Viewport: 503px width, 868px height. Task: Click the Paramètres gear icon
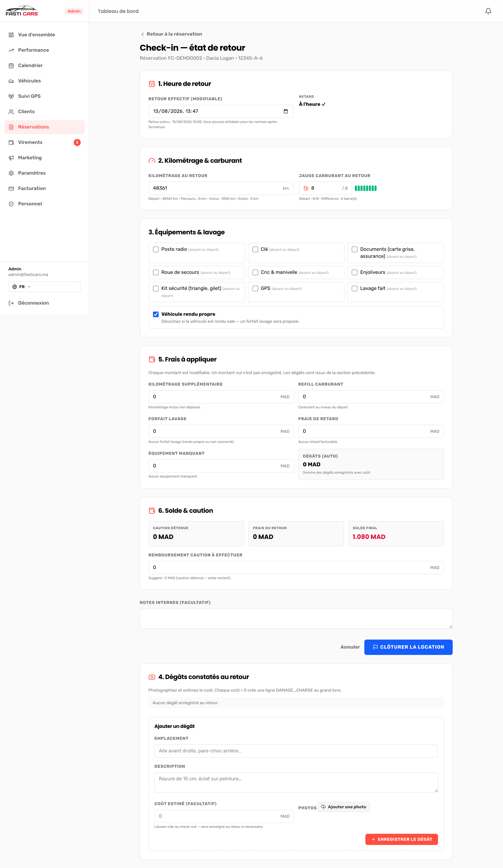(11, 173)
